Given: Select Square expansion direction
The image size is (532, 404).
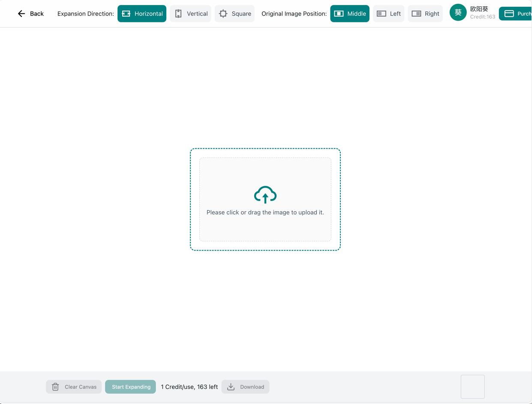Looking at the screenshot, I should tap(235, 14).
